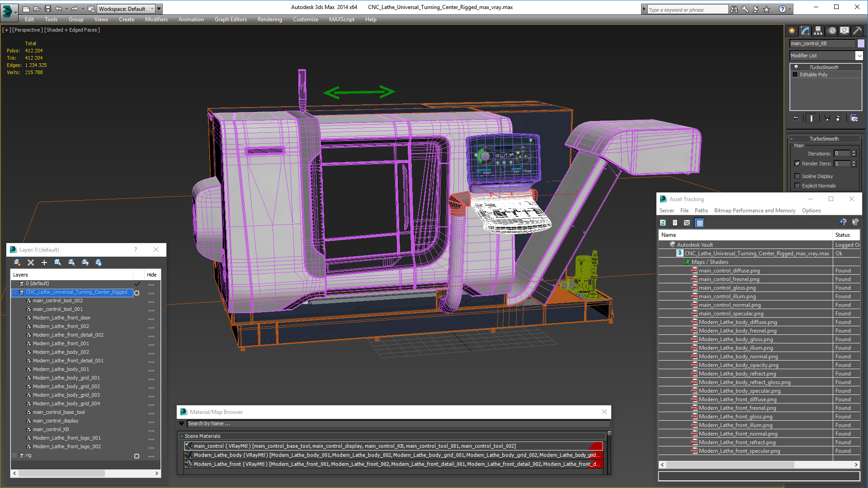868x488 pixels.
Task: Add selected objects to layer plus icon
Action: pyautogui.click(x=44, y=263)
